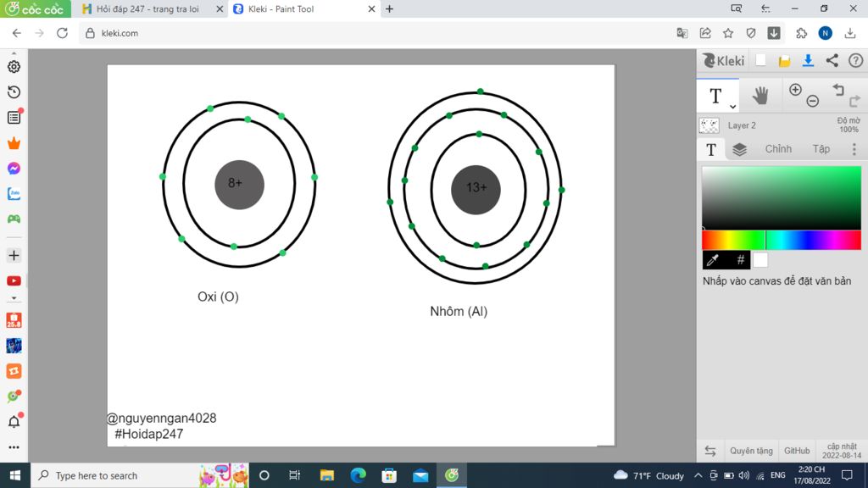The height and width of the screenshot is (488, 868).
Task: Open Cốc Cốc sidebar settings gear
Action: pos(14,66)
